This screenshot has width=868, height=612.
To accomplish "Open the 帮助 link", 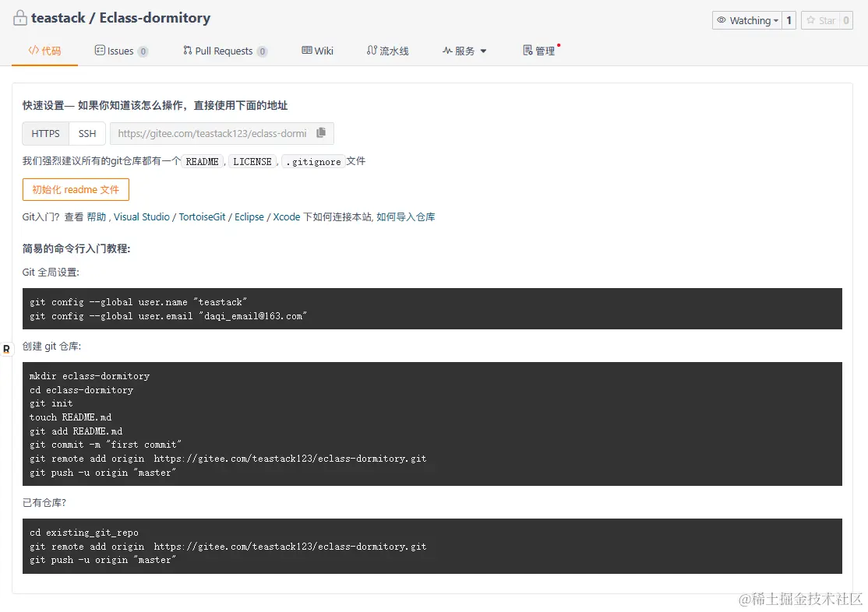I will [x=97, y=217].
